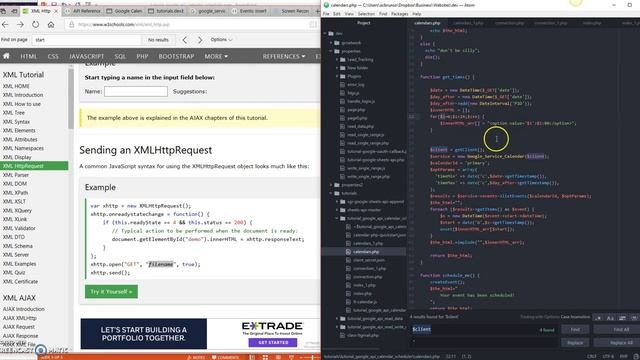Toggle whole word option in find panel
The height and width of the screenshot is (360, 640).
tap(634, 318)
